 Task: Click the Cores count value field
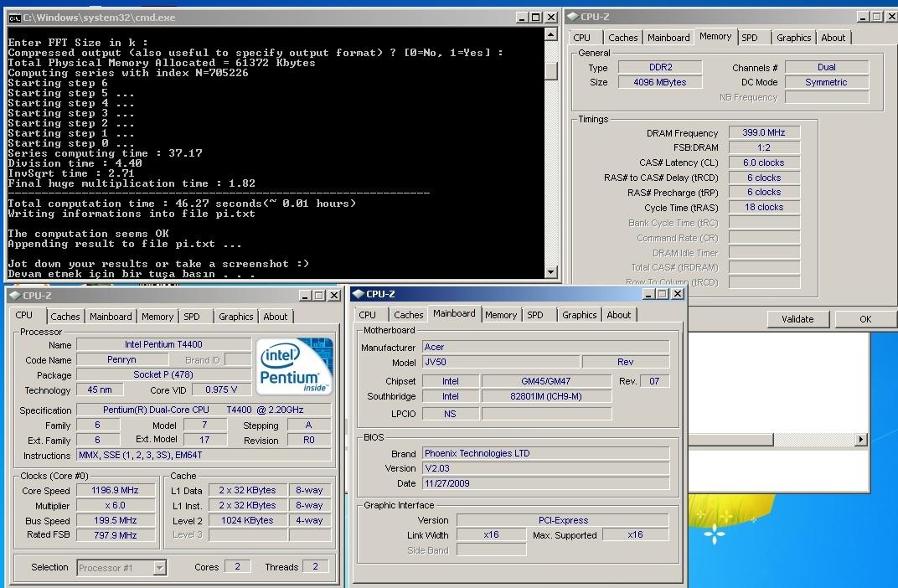click(x=238, y=566)
